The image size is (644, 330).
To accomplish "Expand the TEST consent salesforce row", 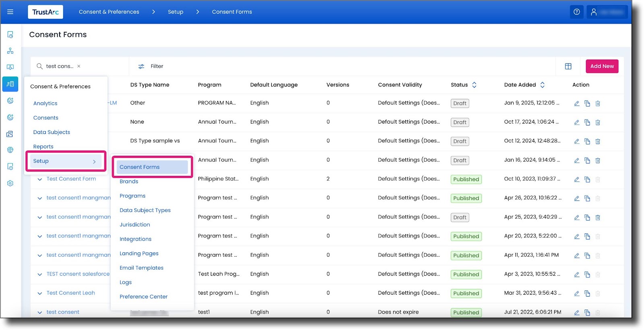I will point(40,274).
